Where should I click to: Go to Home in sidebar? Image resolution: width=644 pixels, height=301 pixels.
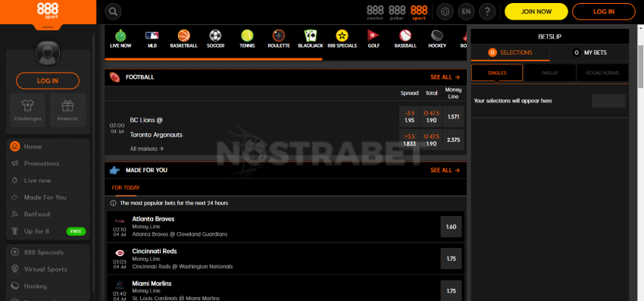[48, 146]
